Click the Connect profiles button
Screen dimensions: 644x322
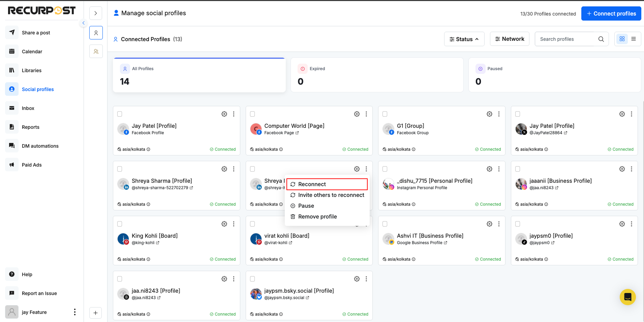click(611, 13)
